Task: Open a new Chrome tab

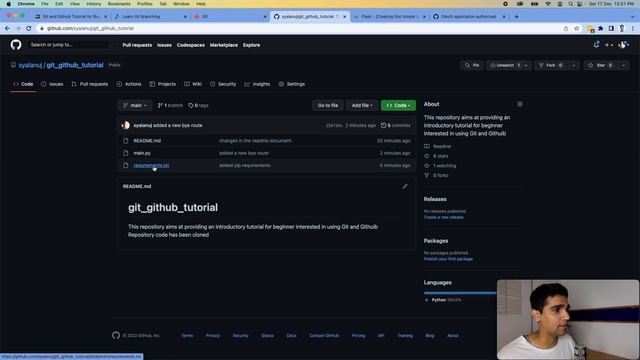Action: pyautogui.click(x=516, y=16)
